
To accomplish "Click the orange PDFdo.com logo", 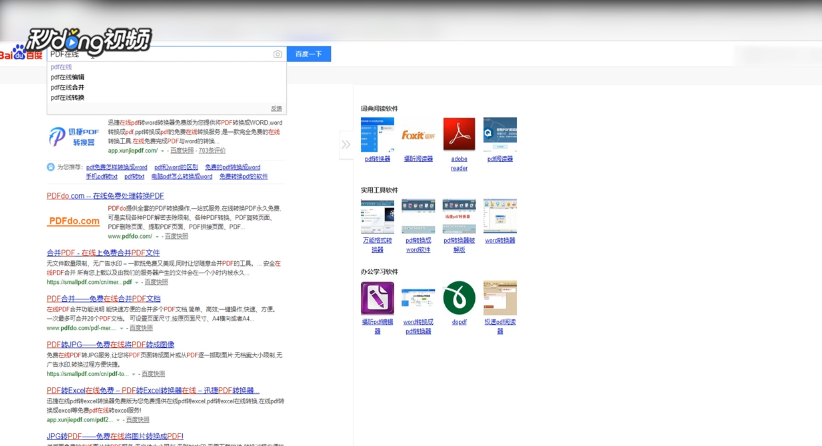I will pyautogui.click(x=74, y=221).
